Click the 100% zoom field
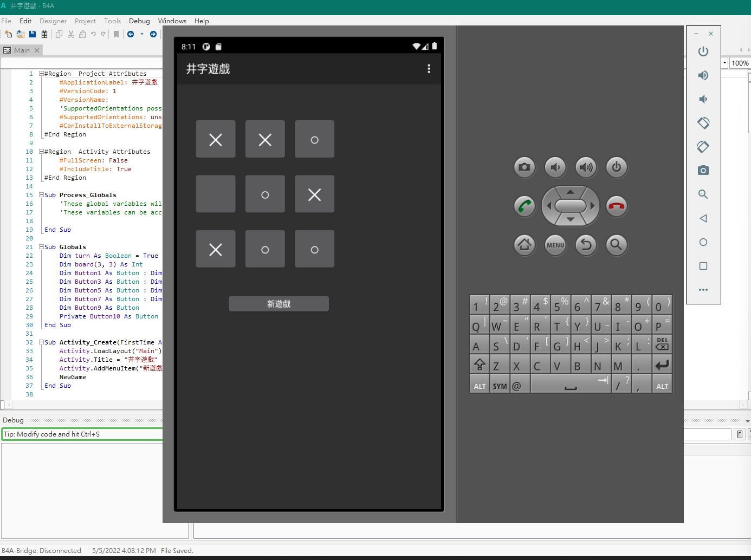The width and height of the screenshot is (751, 560). 740,63
